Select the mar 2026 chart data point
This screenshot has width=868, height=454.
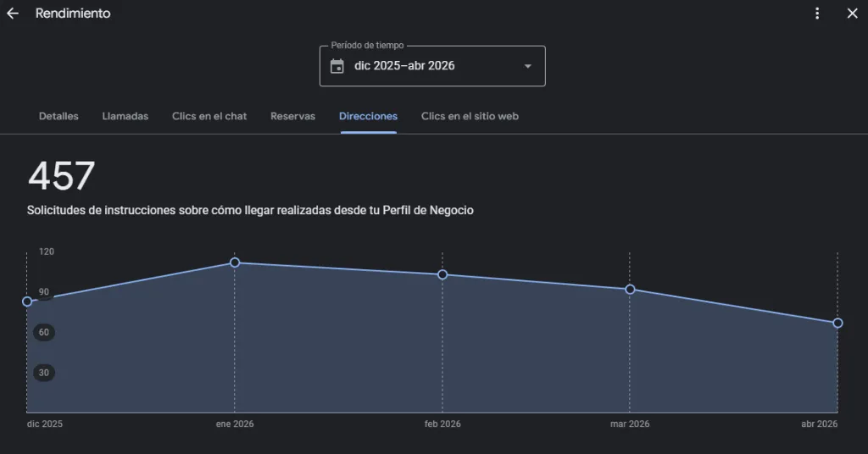pos(630,289)
